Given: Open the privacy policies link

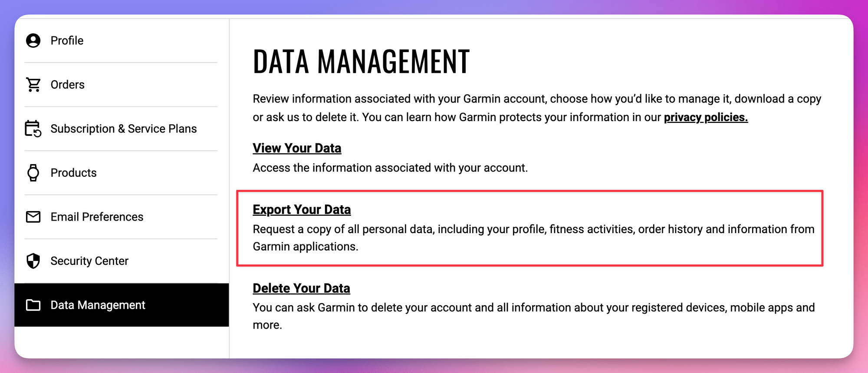Looking at the screenshot, I should (x=706, y=117).
